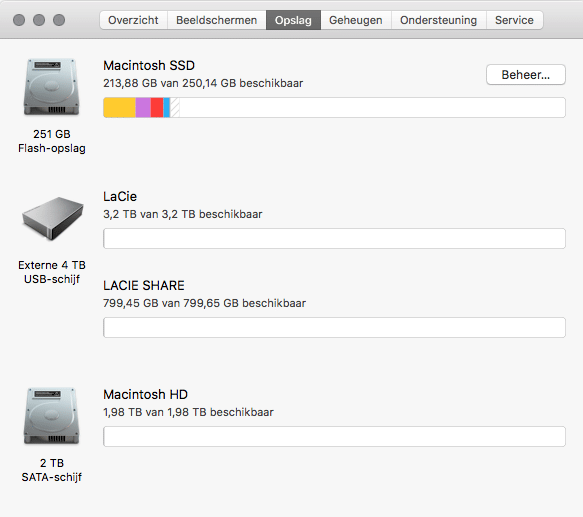Screen dimensions: 583x517
Task: Switch to the Service tab
Action: pyautogui.click(x=514, y=20)
